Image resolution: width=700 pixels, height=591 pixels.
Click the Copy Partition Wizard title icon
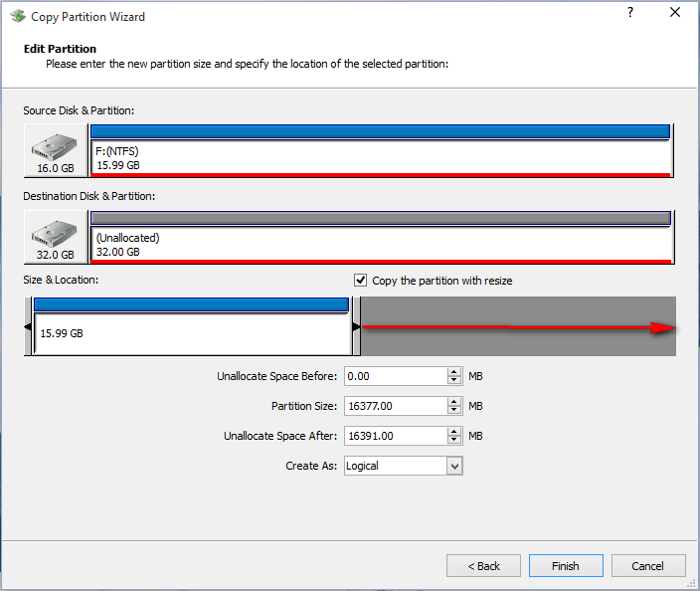(18, 17)
